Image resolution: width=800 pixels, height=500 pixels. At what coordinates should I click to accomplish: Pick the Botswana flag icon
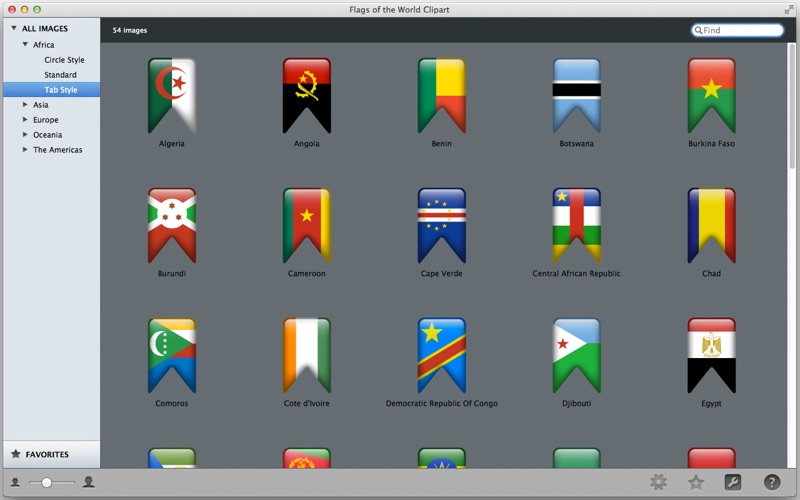(577, 96)
